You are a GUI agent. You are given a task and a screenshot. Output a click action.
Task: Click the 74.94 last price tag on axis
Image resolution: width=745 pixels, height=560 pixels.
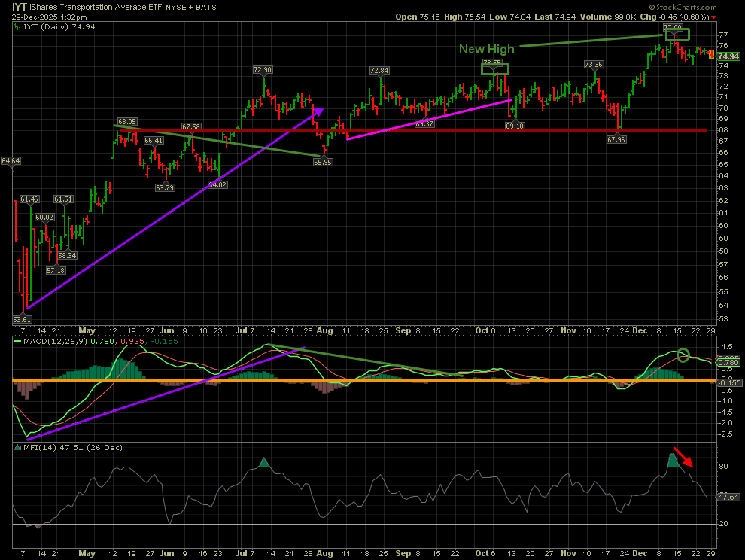[x=727, y=56]
